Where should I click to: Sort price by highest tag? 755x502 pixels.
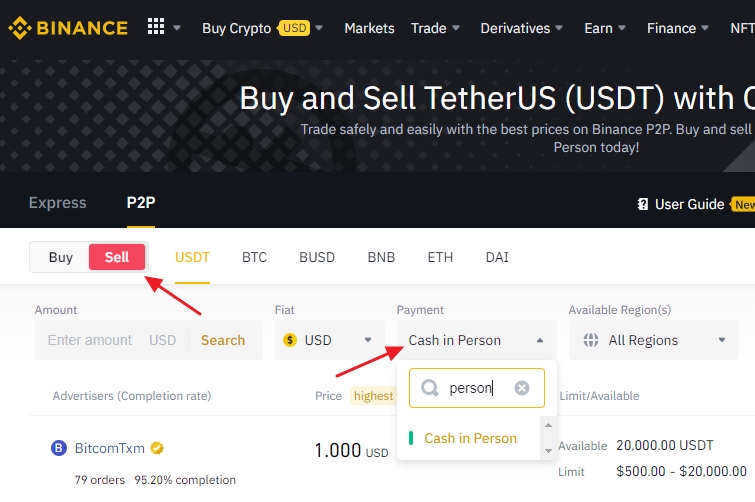coord(373,396)
